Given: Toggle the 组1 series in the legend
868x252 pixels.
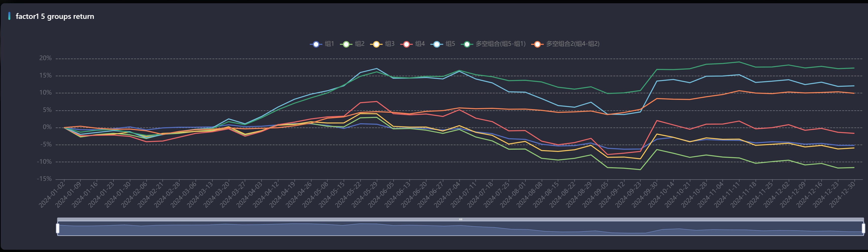Looking at the screenshot, I should pyautogui.click(x=322, y=44).
